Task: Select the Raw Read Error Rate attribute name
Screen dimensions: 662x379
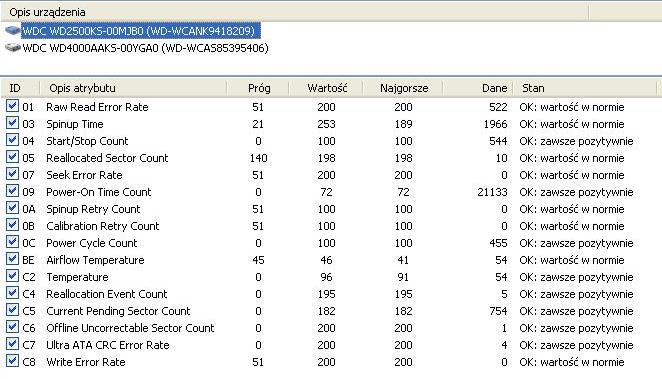Action: [97, 107]
